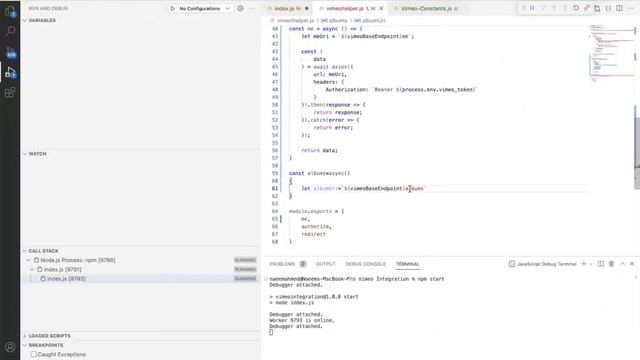Open editor more actions ellipsis
640x360 pixels.
(631, 8)
